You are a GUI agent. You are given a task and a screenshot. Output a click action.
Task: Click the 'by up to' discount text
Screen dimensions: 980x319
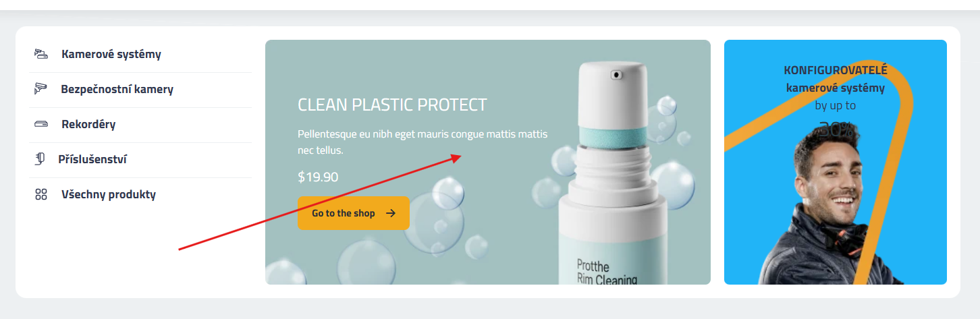click(x=836, y=106)
